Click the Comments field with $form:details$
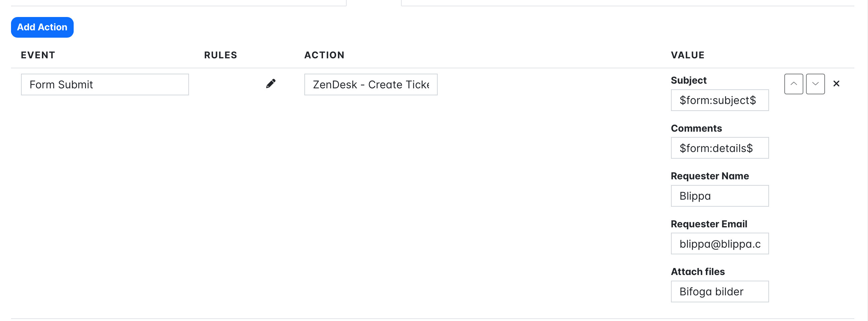The image size is (868, 321). coord(719,148)
